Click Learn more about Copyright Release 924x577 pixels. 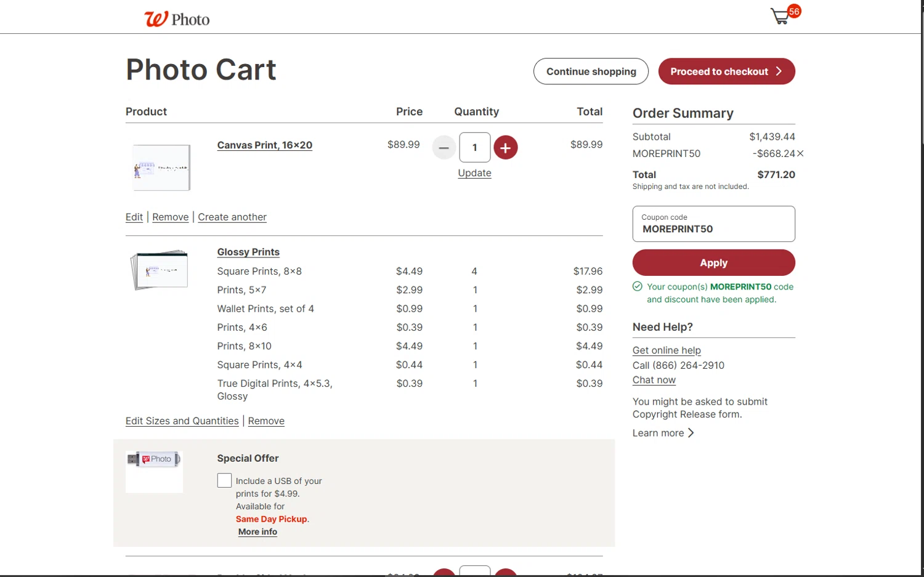(x=658, y=433)
